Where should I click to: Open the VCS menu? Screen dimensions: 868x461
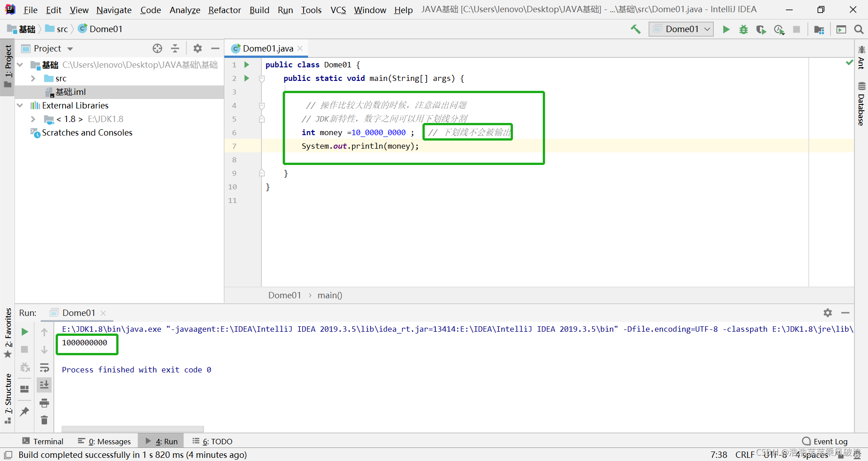click(338, 10)
